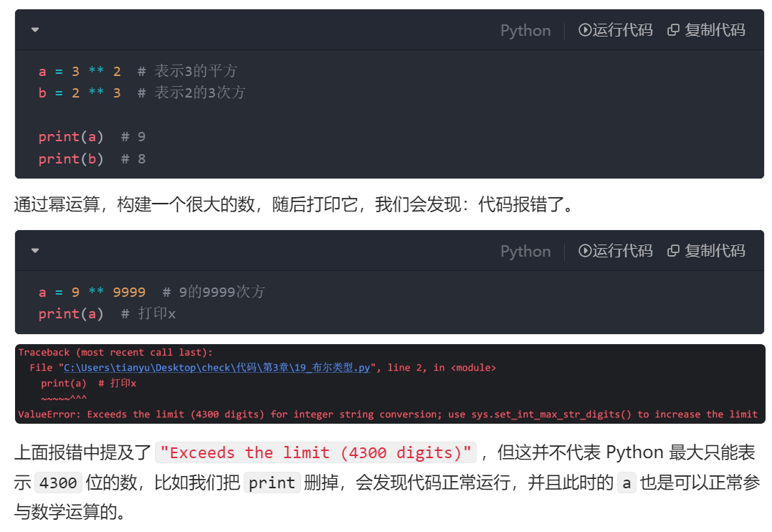
Task: Click the comment '# 表示3的平方'
Action: [187, 71]
